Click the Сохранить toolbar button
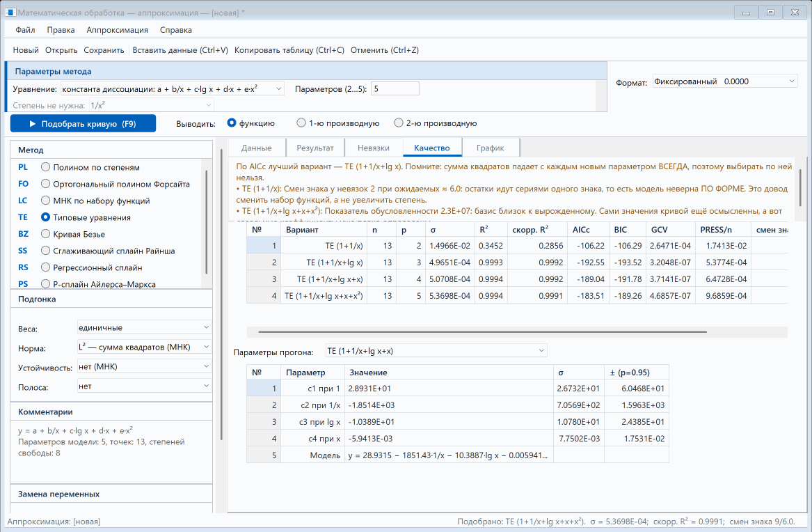The height and width of the screenshot is (532, 812). (104, 50)
